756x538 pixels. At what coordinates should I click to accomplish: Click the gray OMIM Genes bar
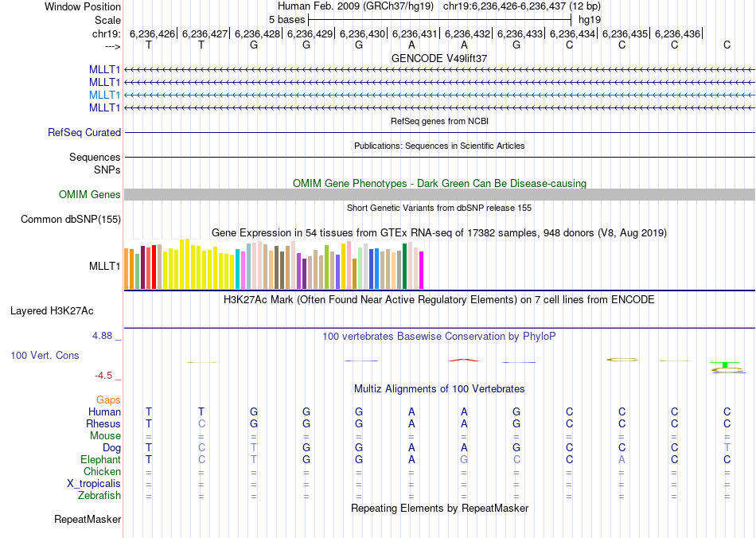click(439, 195)
